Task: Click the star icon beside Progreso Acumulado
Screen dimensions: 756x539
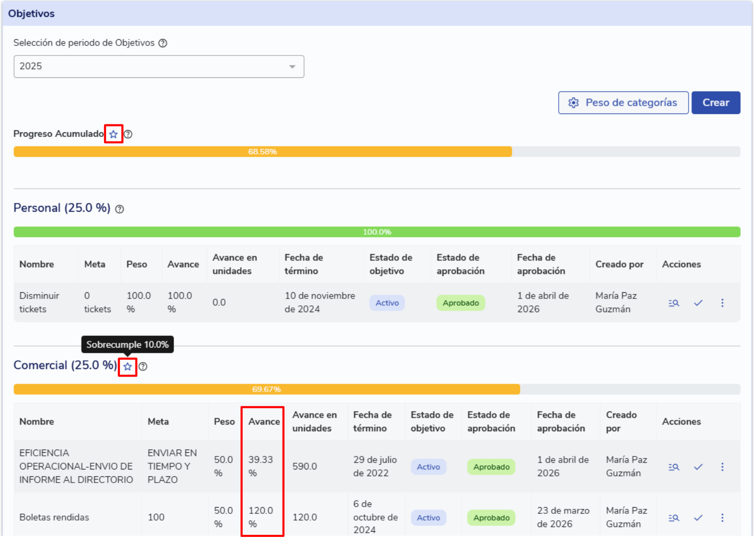Action: [114, 134]
